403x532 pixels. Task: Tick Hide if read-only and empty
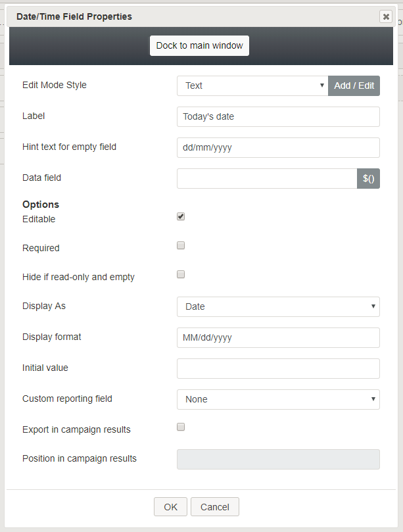181,274
